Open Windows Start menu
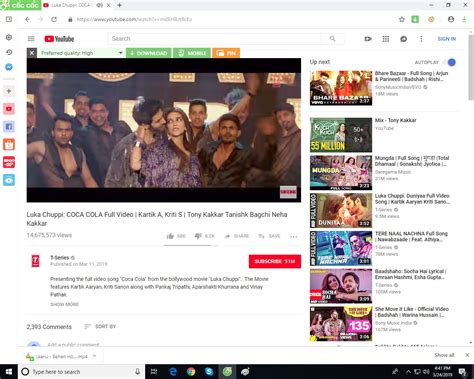Image resolution: width=474 pixels, height=379 pixels. point(9,372)
